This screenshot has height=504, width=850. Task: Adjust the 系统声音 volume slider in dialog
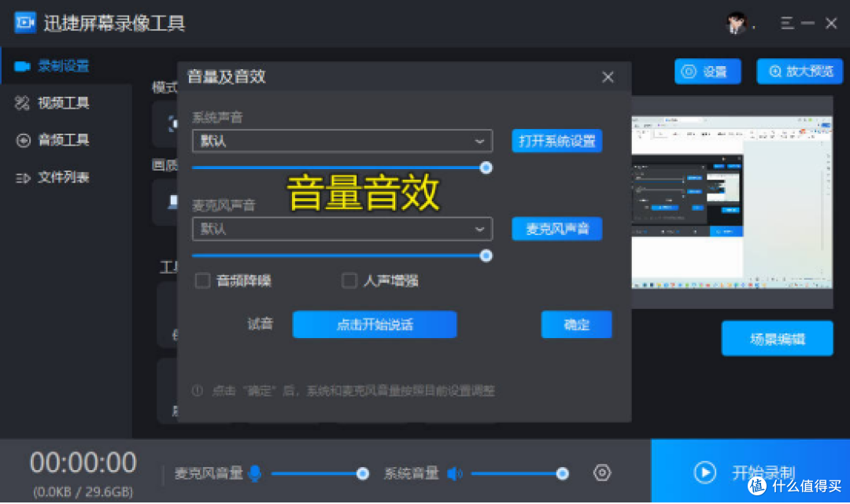[342, 167]
